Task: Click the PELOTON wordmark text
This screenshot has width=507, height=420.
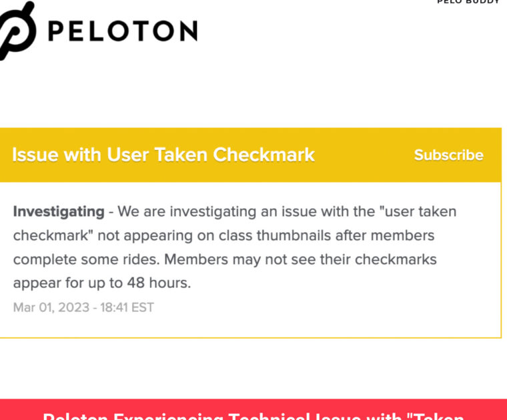Action: click(x=122, y=31)
